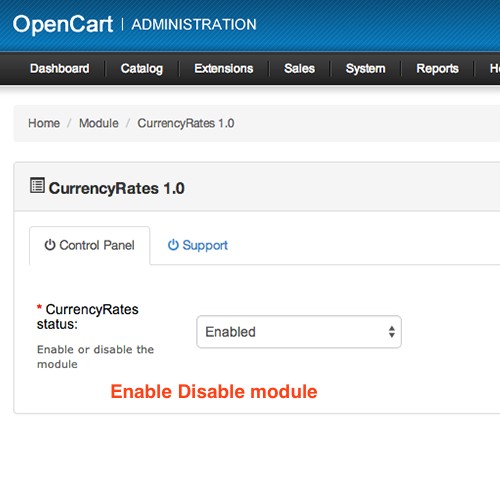This screenshot has width=500, height=500.
Task: Open the CurrencyRates status dropdown
Action: (x=299, y=332)
